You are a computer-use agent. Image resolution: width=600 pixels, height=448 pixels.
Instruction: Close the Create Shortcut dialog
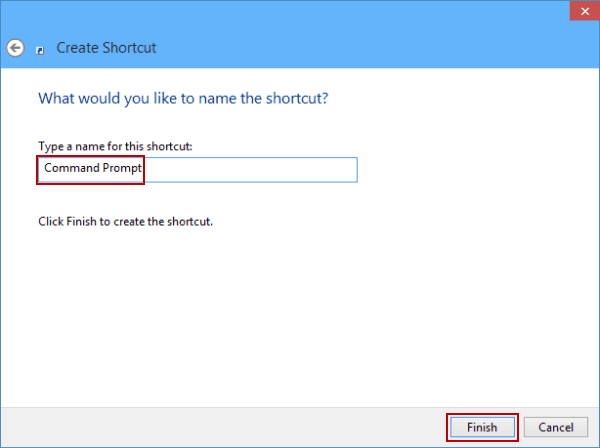click(x=584, y=11)
